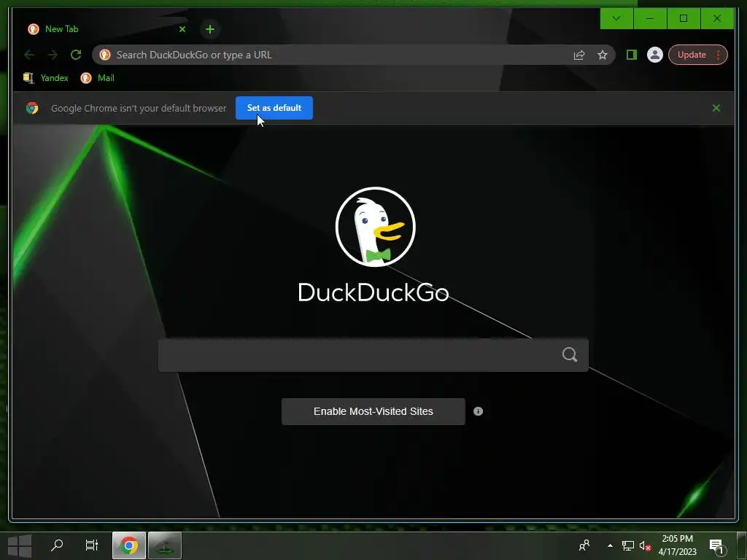747x560 pixels.
Task: Click the DuckDuckGo wordmark text
Action: 373,292
